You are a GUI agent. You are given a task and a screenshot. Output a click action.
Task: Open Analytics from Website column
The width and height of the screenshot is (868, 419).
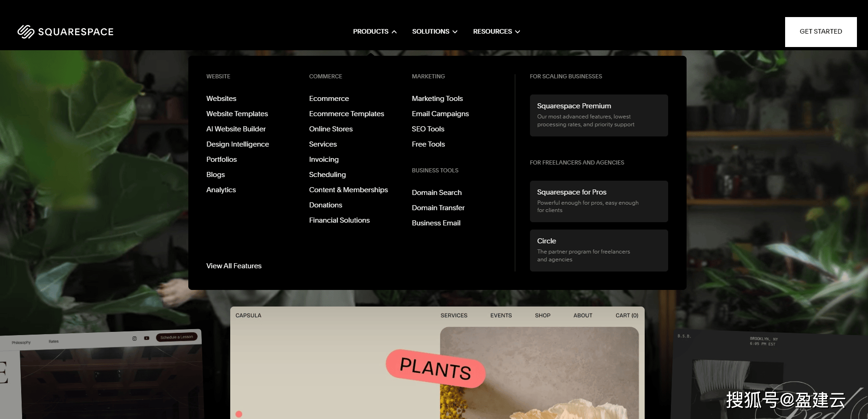(x=221, y=190)
